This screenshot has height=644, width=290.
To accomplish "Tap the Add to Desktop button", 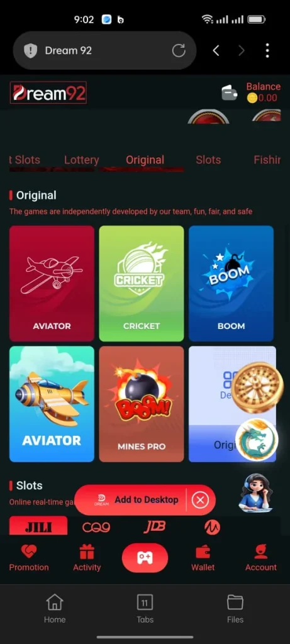I will (x=146, y=500).
